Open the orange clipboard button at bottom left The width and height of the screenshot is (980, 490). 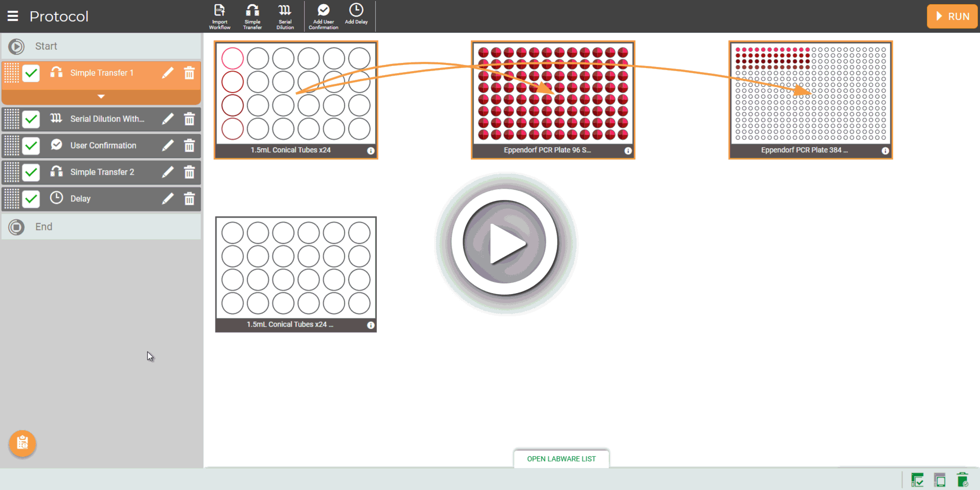click(22, 443)
